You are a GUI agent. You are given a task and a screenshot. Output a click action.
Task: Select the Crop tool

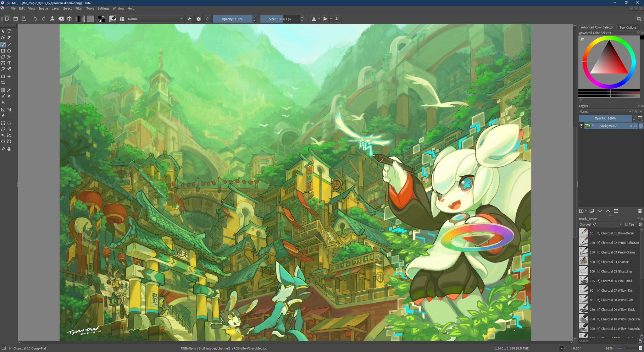[x=3, y=83]
